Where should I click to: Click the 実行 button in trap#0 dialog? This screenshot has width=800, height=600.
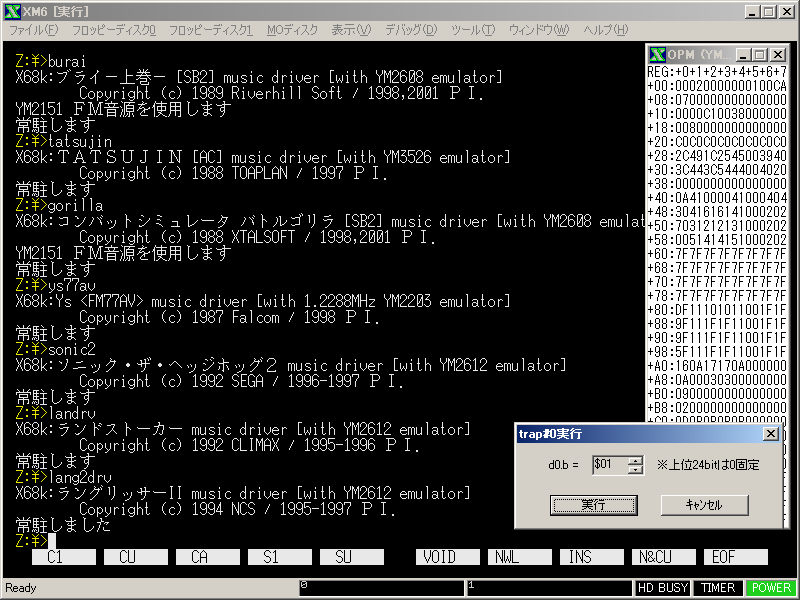[593, 505]
